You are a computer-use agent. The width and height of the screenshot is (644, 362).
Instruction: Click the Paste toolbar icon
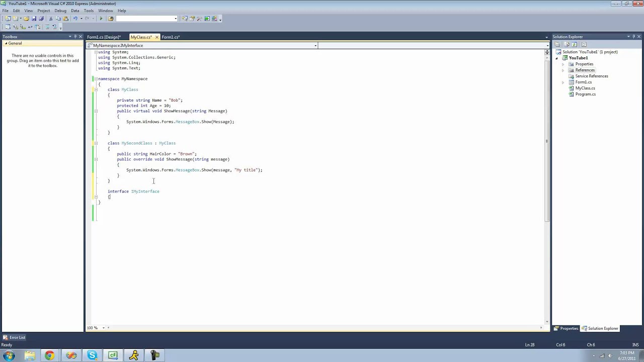coord(65,19)
